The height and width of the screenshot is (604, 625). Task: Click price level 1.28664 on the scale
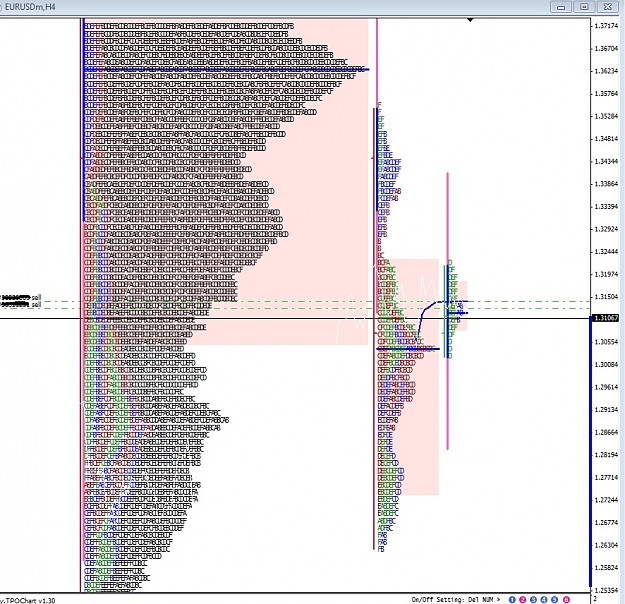point(606,432)
